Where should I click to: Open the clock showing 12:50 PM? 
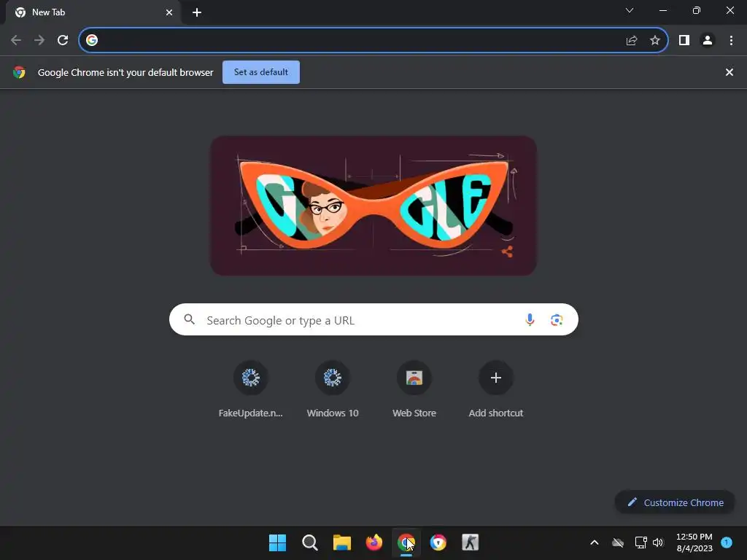[694, 542]
